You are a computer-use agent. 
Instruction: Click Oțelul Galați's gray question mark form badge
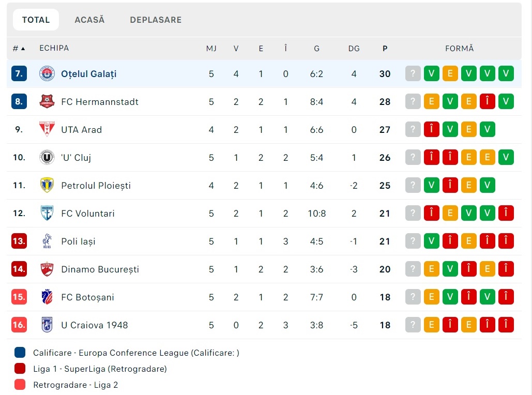click(x=413, y=73)
